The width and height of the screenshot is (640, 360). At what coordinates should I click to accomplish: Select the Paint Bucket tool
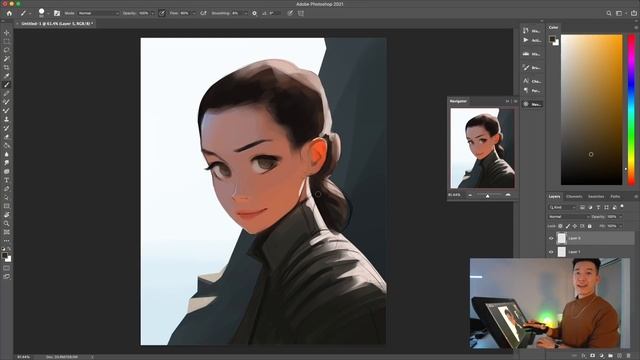(x=7, y=146)
